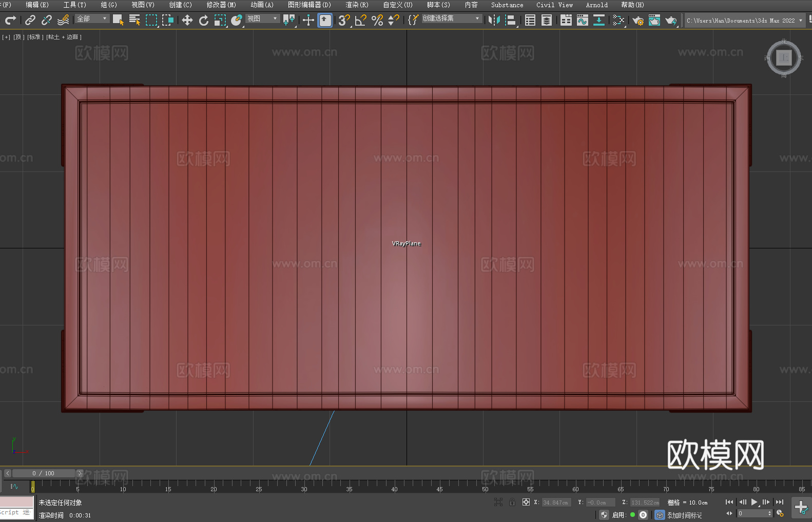812x522 pixels.
Task: Open Rendered Frame Window icon
Action: (654, 20)
